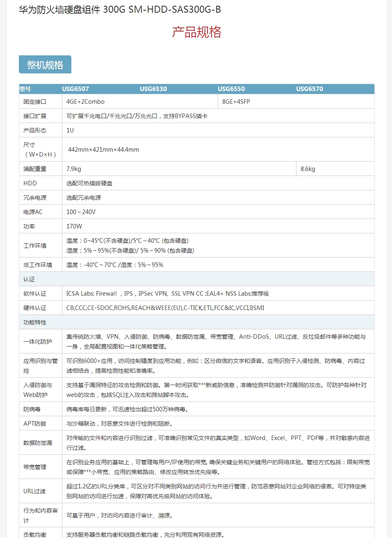Image resolution: width=392 pixels, height=538 pixels.
Task: Click the text 可基于用户，对访问内容进行审计
Action: pos(119,515)
